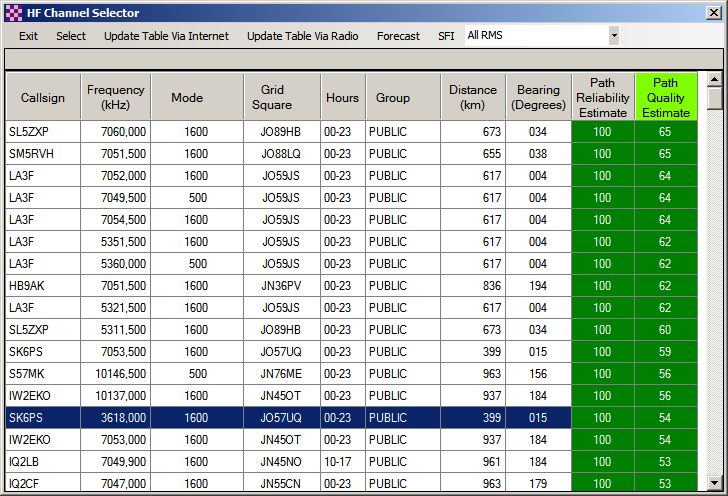Click the scrollbar up arrow
This screenshot has width=728, height=496.
(x=714, y=80)
